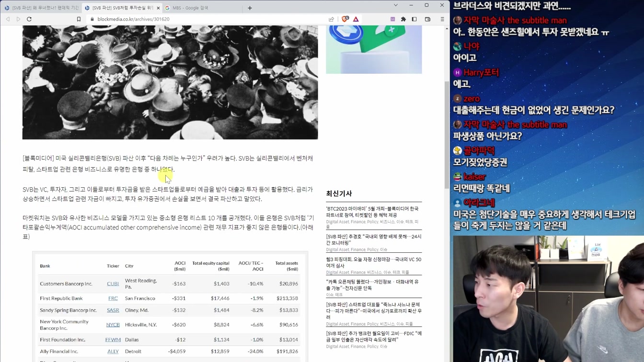Bookmark this page with the bookmark icon
This screenshot has height=362, width=644.
pos(79,19)
